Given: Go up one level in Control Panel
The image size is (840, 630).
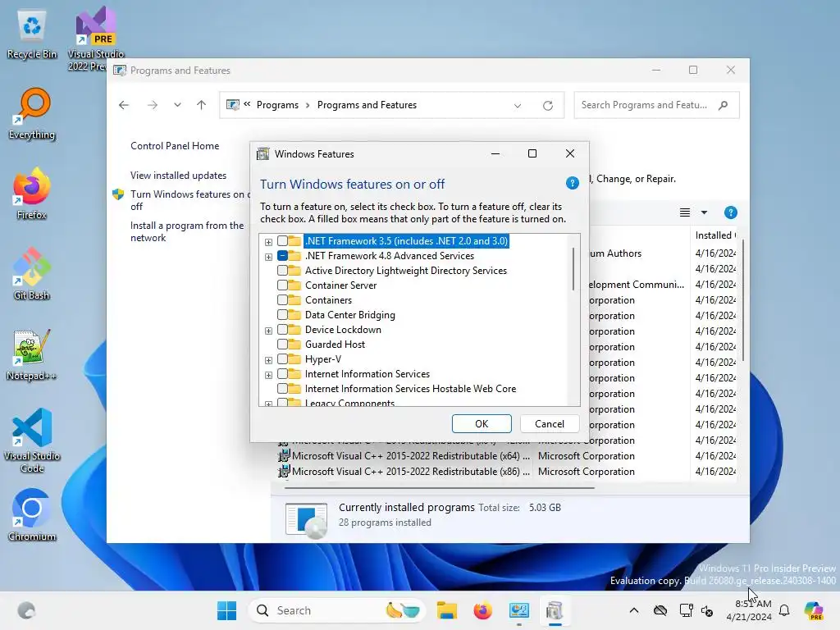Looking at the screenshot, I should click(201, 105).
